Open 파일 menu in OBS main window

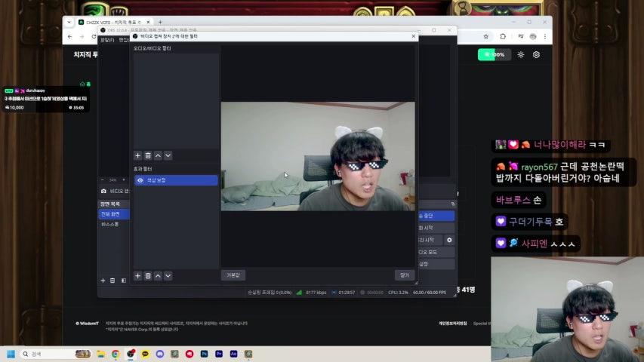point(107,40)
